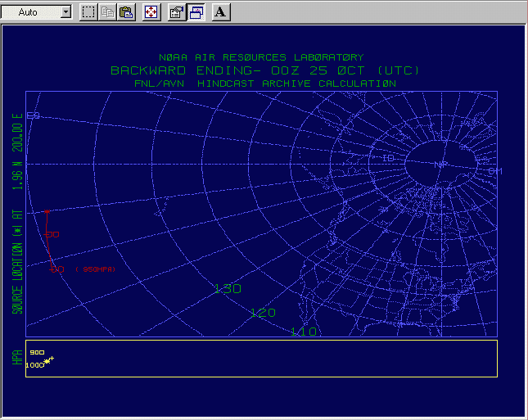Viewport: 528px width, 420px height.
Task: Open the Font settings 'A' icon
Action: (x=221, y=12)
